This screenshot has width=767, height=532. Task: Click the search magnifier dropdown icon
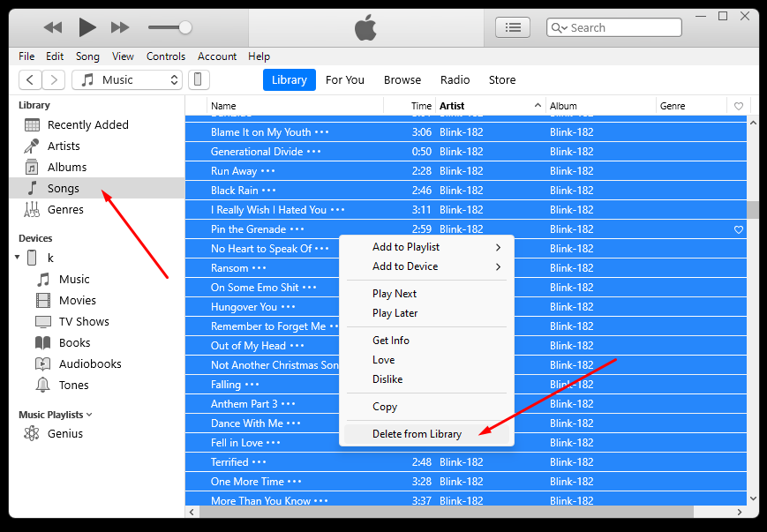click(559, 28)
